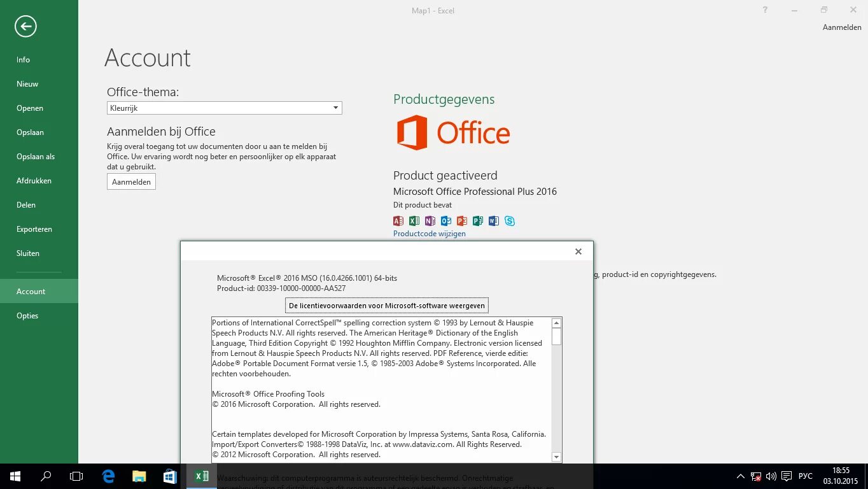
Task: Open the Info tab in the sidebar
Action: pyautogui.click(x=39, y=60)
